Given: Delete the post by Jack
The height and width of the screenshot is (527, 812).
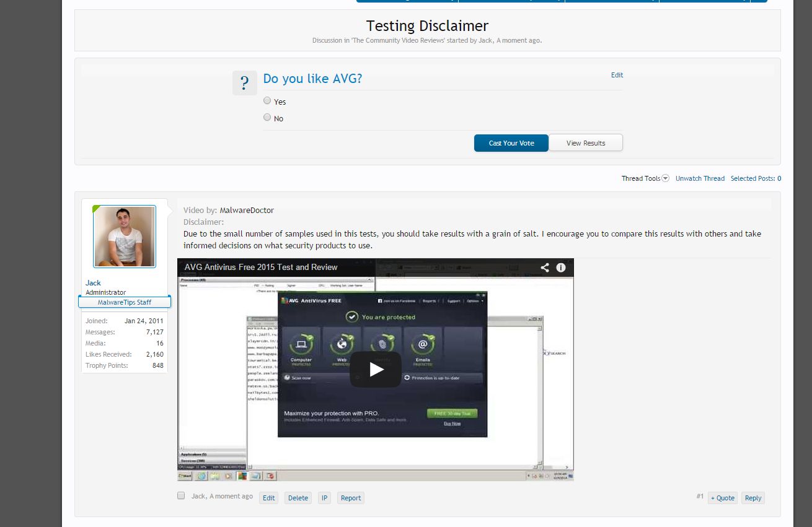Looking at the screenshot, I should (x=298, y=498).
